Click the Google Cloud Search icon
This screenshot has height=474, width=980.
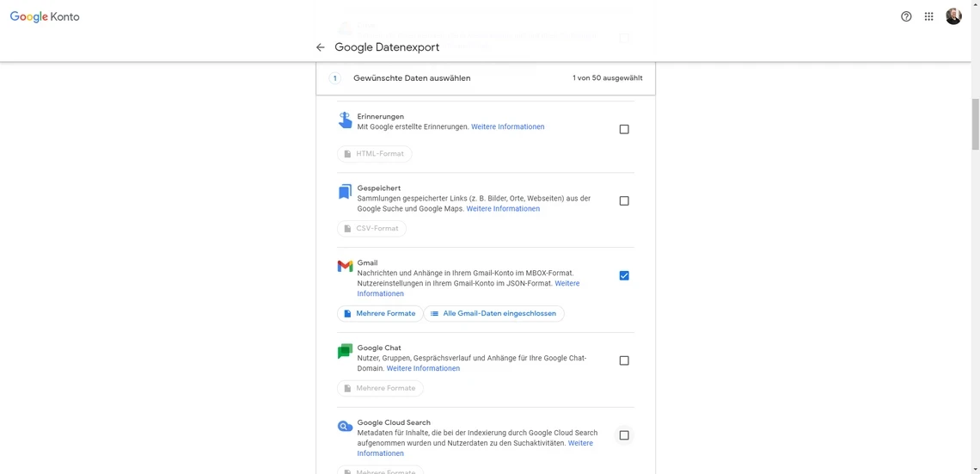point(345,427)
